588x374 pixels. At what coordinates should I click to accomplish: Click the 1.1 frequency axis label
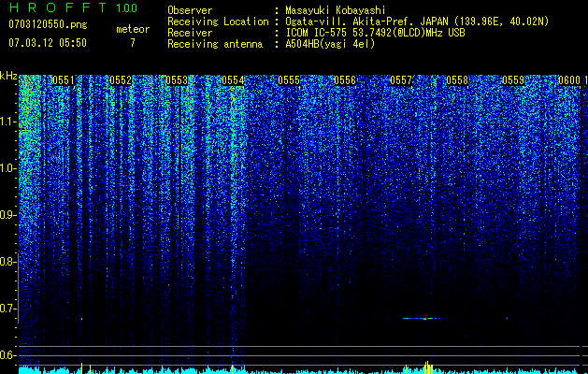click(8, 122)
